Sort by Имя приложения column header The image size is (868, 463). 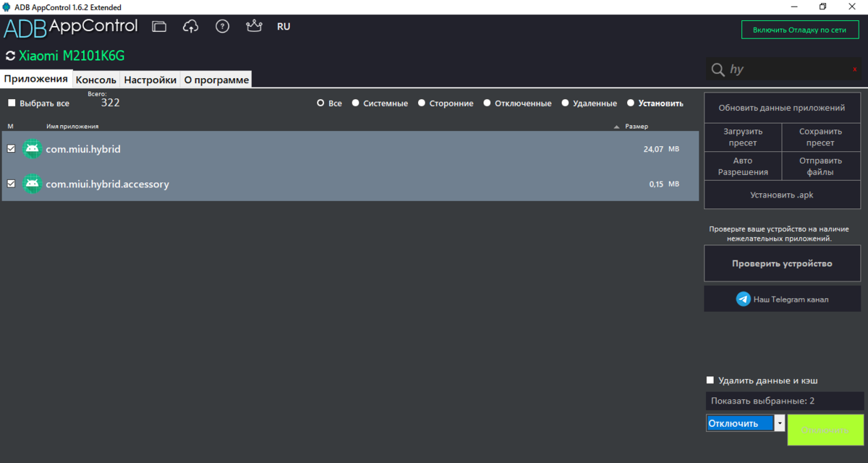[x=72, y=127]
